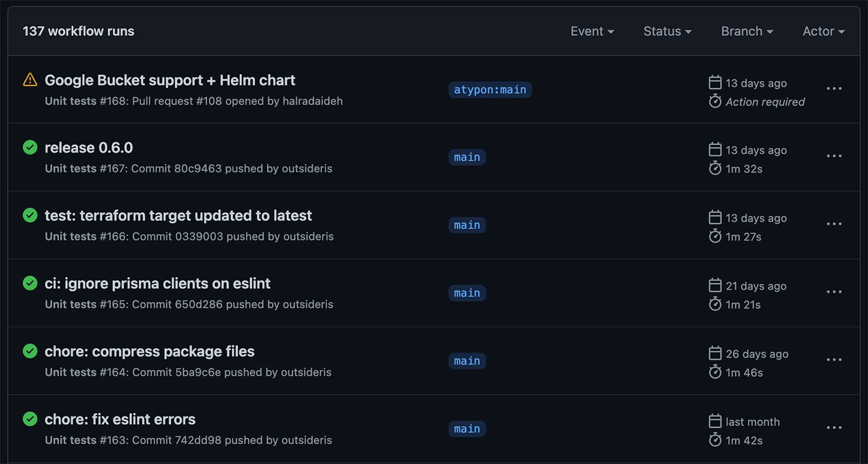Open the release 0.6.0 workflow run
This screenshot has width=868, height=464.
pos(89,148)
